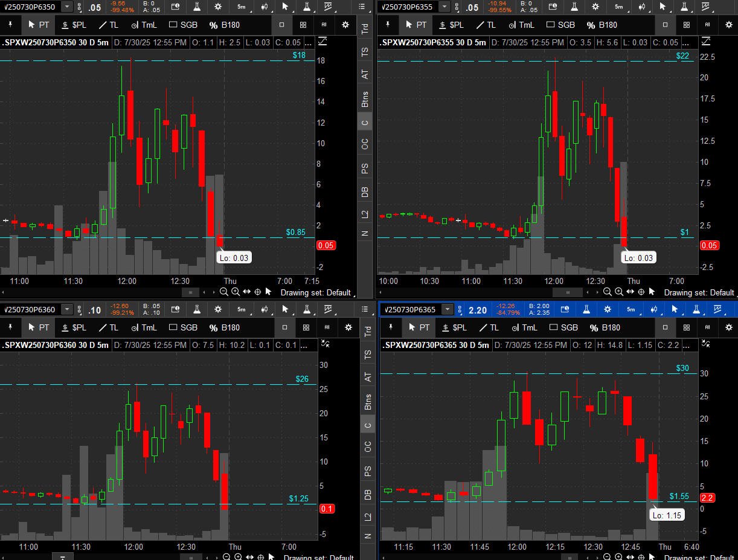
Task: Switch to the L2 tab in lower sidebar
Action: [x=365, y=517]
